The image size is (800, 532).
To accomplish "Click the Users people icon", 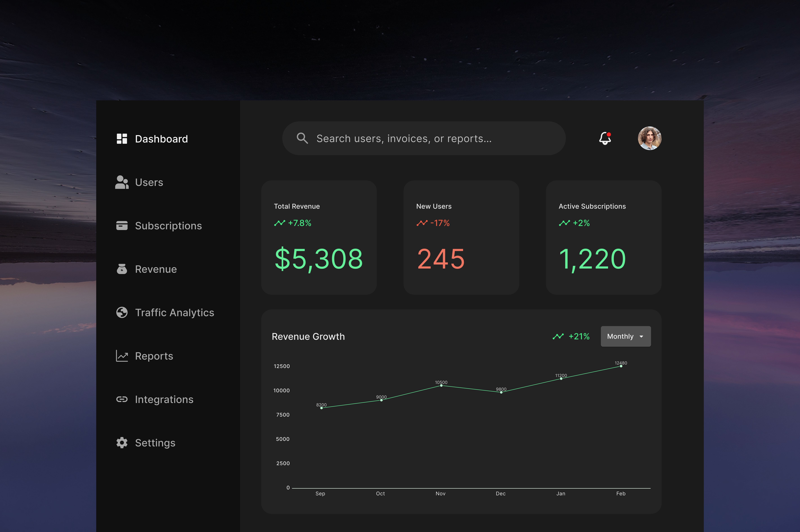I will tap(122, 182).
